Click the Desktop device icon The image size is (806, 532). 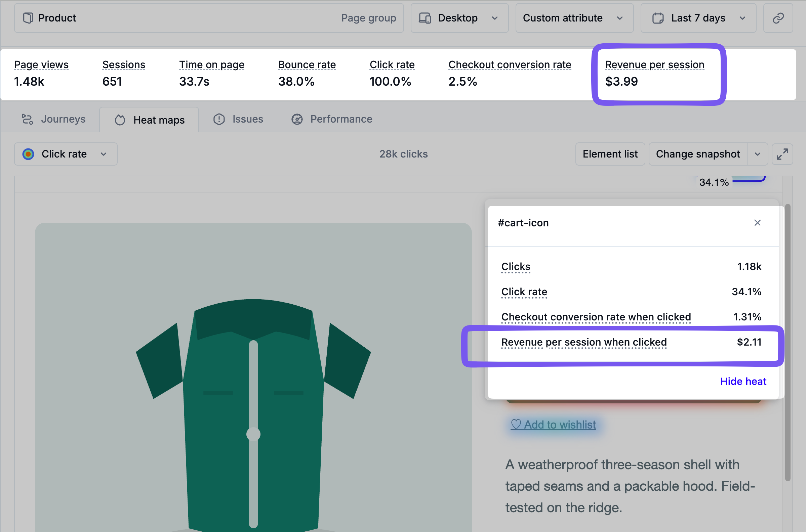pos(425,18)
